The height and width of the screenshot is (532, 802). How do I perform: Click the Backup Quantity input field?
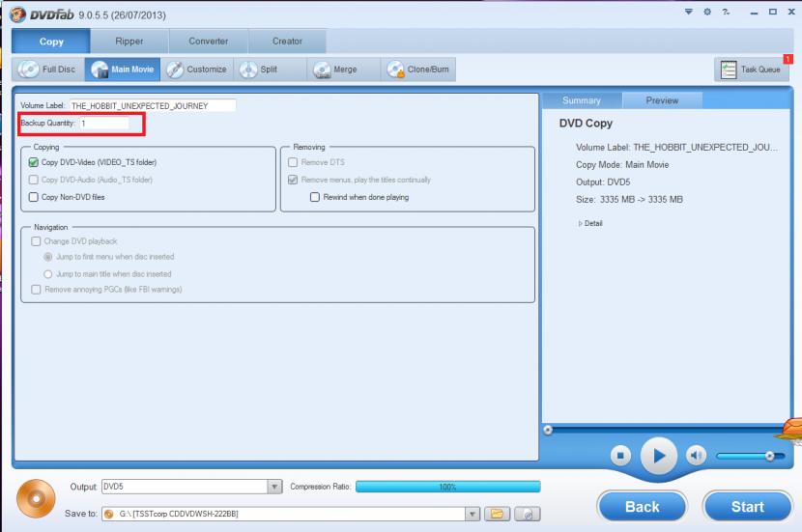pos(104,124)
